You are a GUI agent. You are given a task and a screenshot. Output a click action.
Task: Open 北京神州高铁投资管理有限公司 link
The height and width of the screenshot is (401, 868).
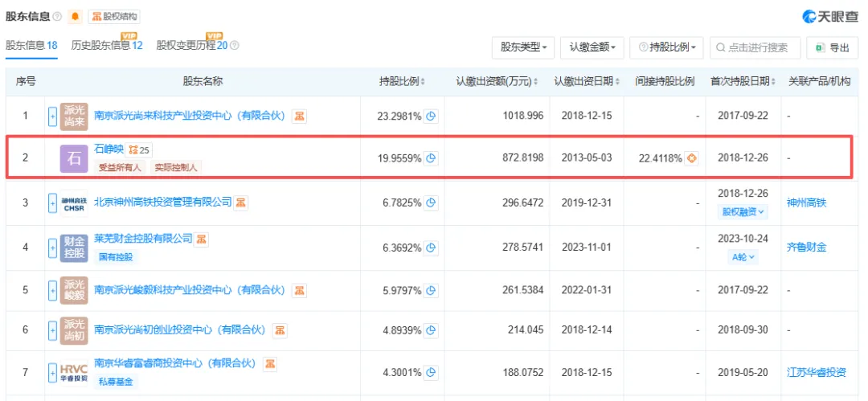(x=162, y=203)
